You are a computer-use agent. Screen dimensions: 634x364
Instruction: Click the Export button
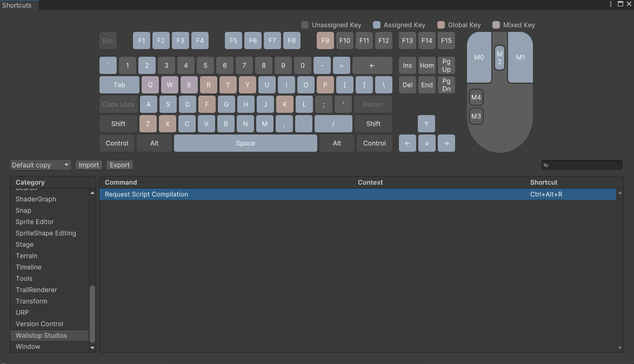(x=119, y=165)
